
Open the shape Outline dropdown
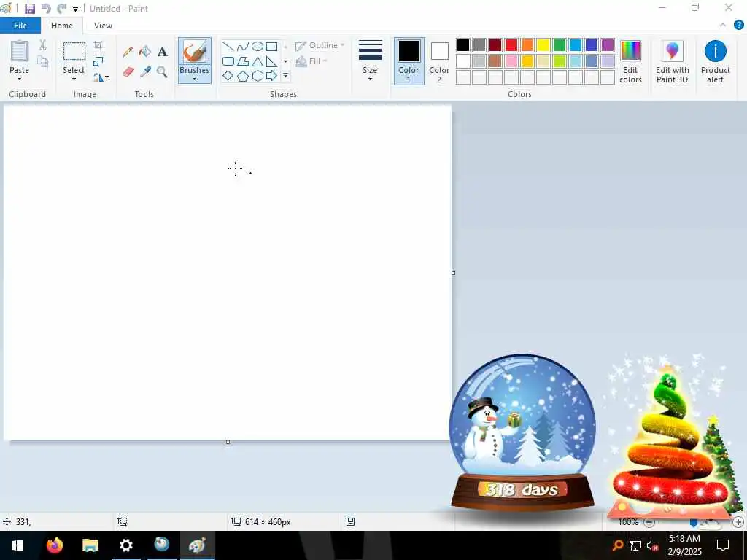click(x=320, y=46)
